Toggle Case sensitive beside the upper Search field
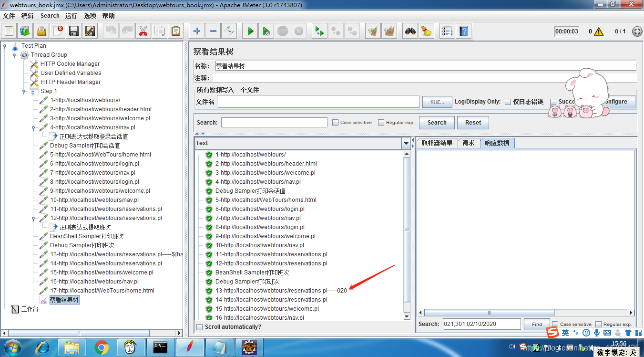 click(335, 123)
